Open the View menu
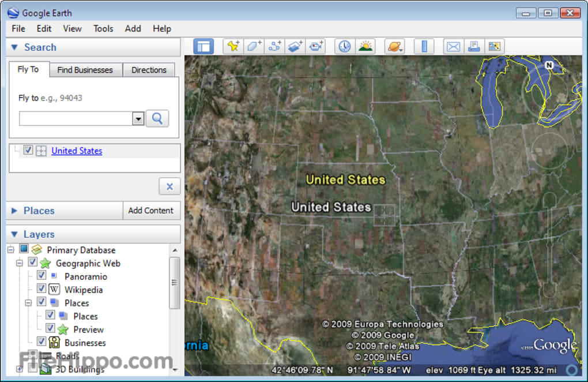This screenshot has height=382, width=588. [72, 28]
